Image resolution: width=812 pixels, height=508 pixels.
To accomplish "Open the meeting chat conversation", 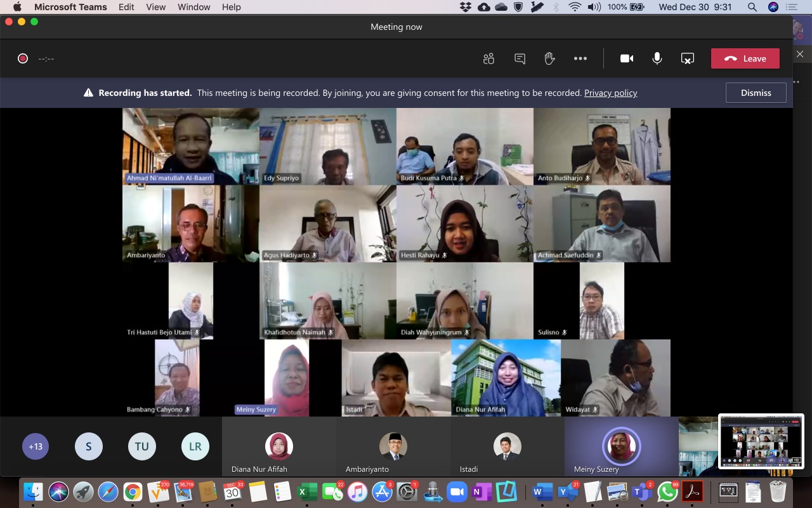I will coord(520,58).
